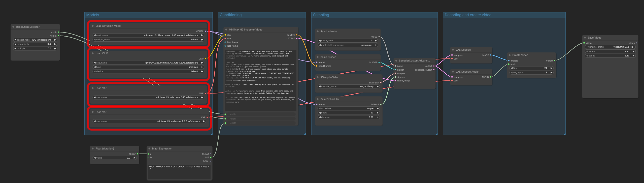Image resolution: width=644 pixels, height=183 pixels.
Task: Open the Save Video format dropdown
Action: click(x=610, y=51)
